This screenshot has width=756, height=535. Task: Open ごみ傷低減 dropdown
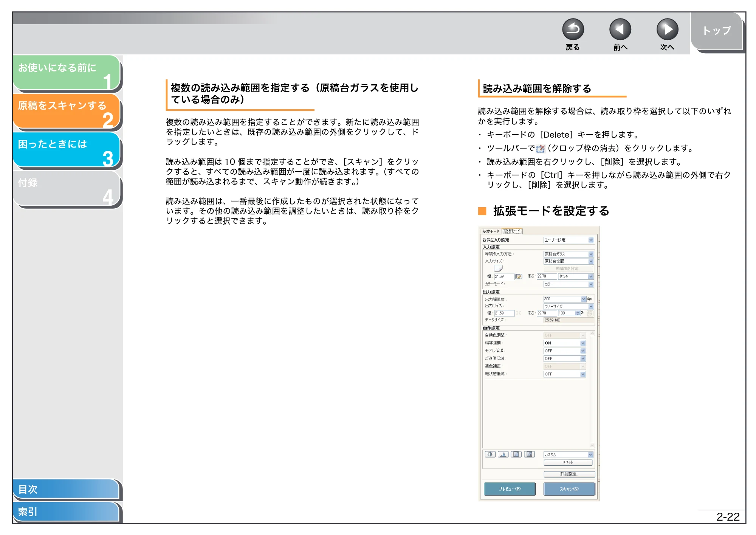coord(565,358)
